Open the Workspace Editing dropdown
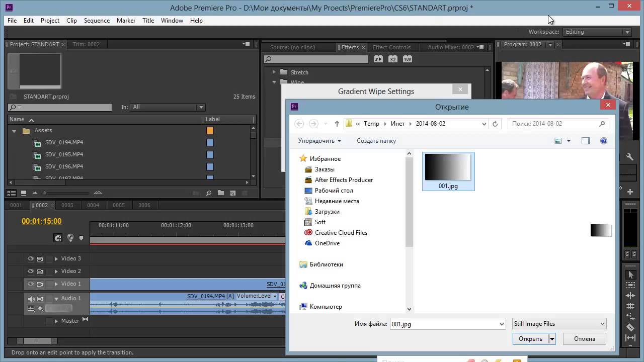Viewport: 644px width, 362px height. click(597, 32)
